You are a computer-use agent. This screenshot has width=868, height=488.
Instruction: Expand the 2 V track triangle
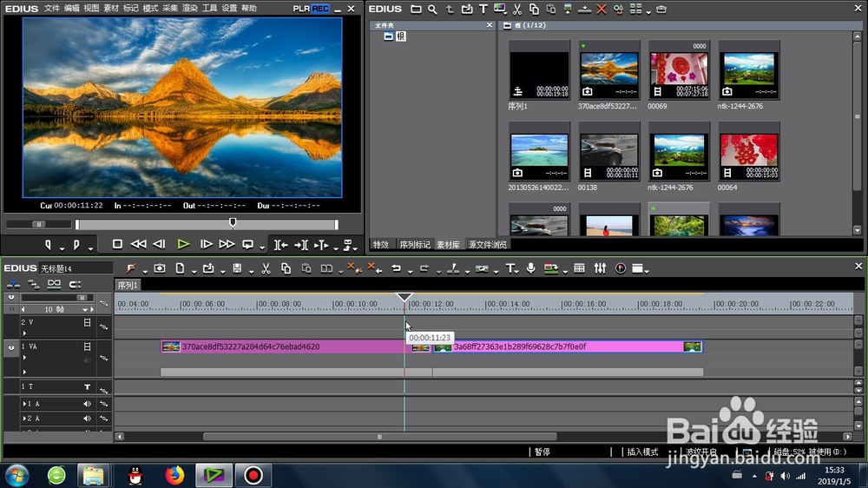24,333
